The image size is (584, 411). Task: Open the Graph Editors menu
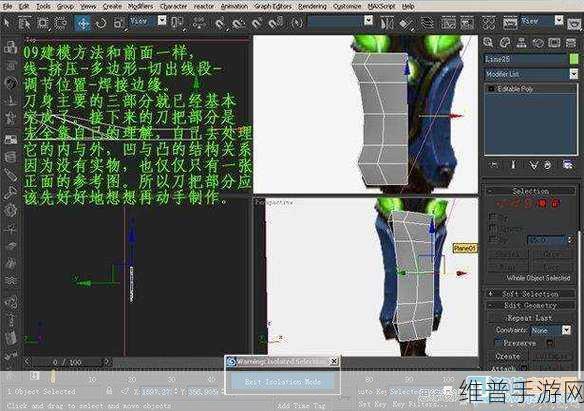pyautogui.click(x=273, y=6)
